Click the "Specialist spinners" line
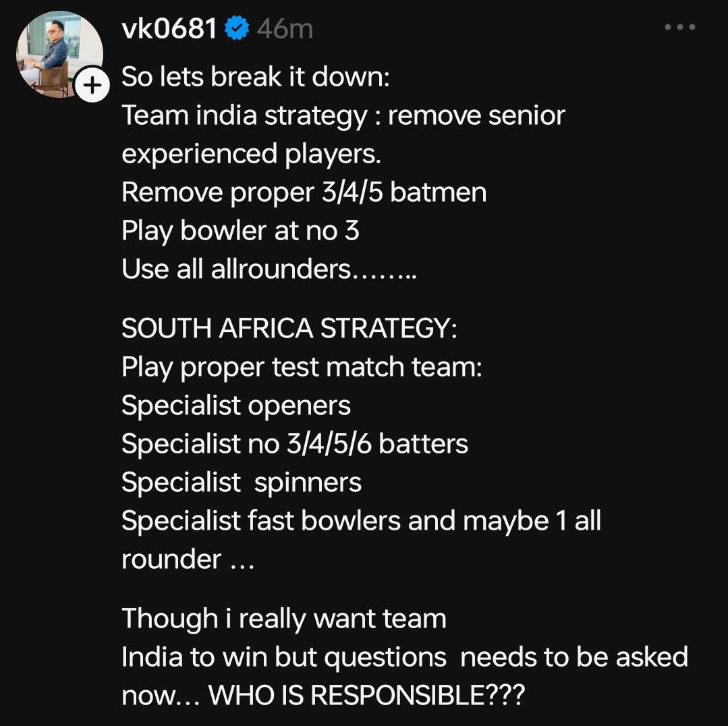 [241, 482]
